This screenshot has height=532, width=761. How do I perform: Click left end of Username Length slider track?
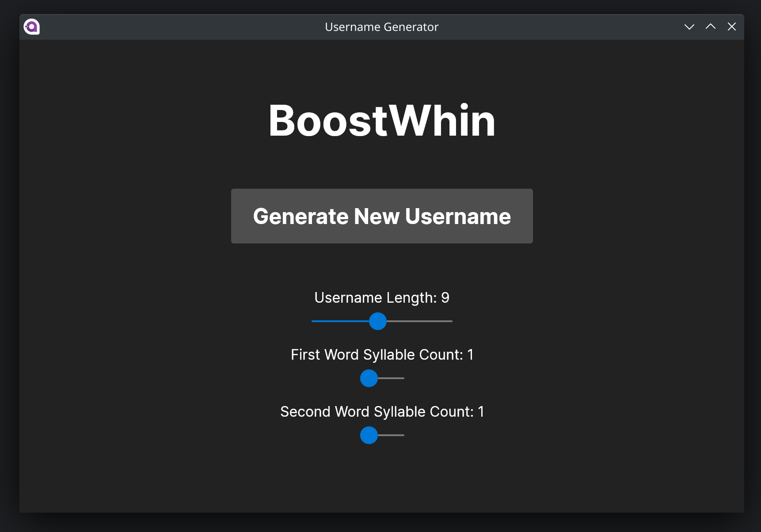point(313,321)
